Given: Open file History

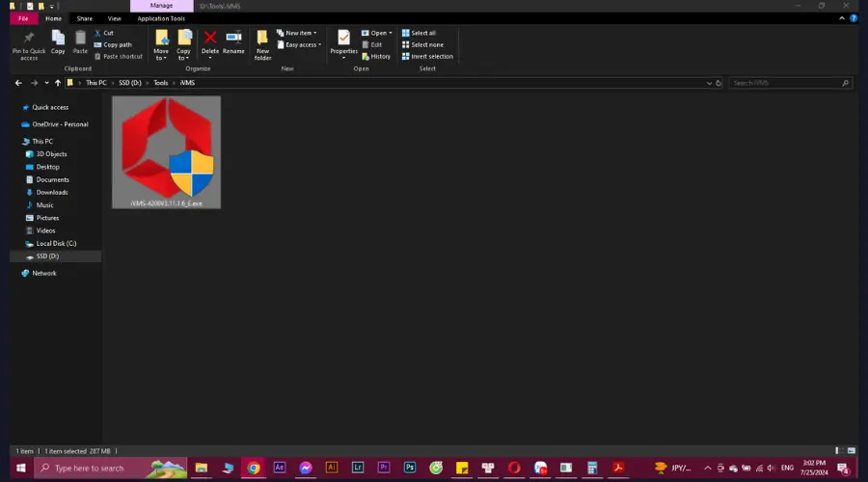Looking at the screenshot, I should pyautogui.click(x=376, y=57).
